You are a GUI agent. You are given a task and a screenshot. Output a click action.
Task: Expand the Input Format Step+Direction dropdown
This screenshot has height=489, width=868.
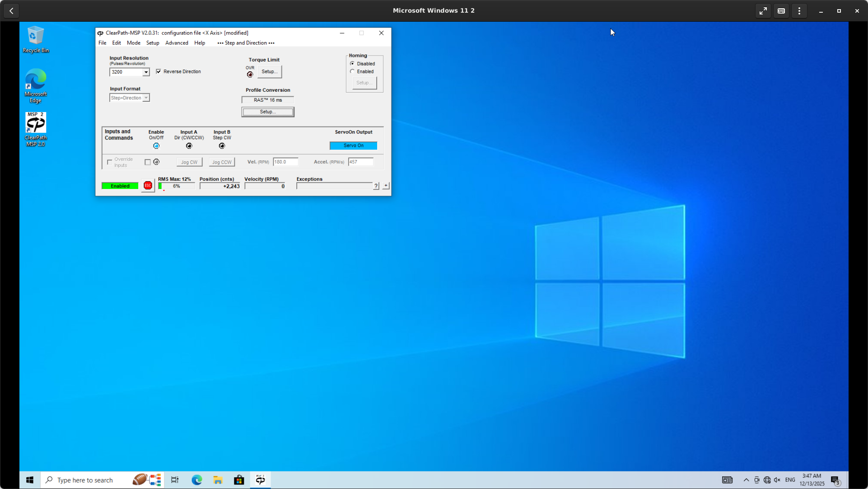(x=146, y=98)
